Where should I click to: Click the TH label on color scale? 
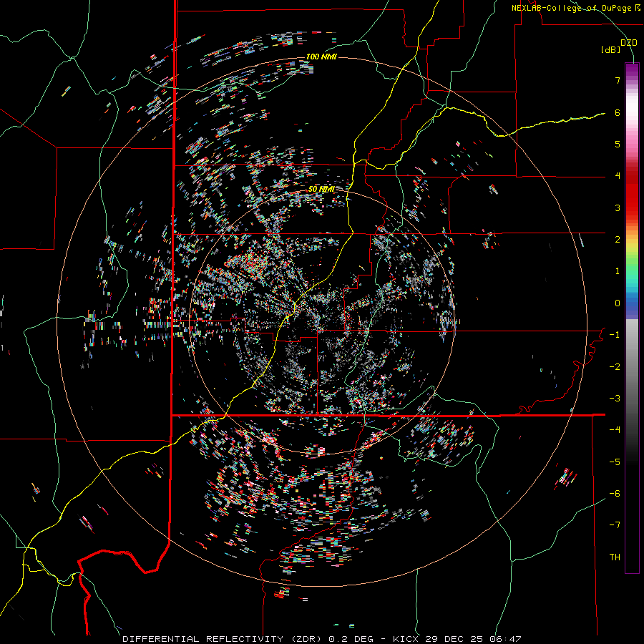[x=615, y=557]
